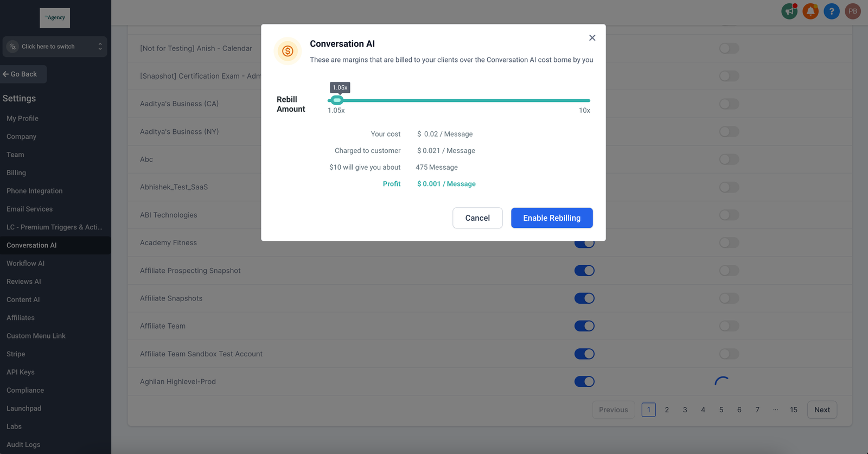
Task: Expand the 'Click here to switch' selector
Action: tap(55, 47)
